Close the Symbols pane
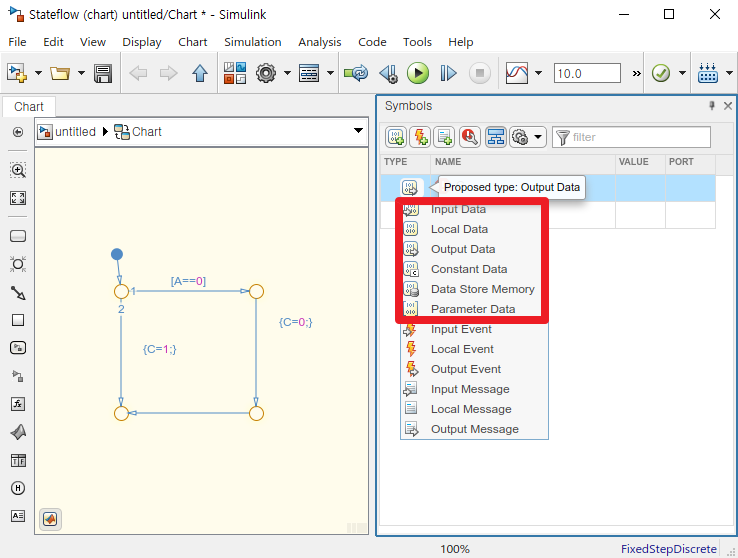The width and height of the screenshot is (738, 558). click(728, 105)
